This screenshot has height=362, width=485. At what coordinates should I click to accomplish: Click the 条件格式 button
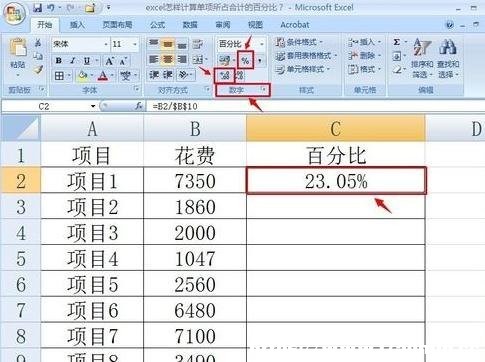tap(299, 42)
